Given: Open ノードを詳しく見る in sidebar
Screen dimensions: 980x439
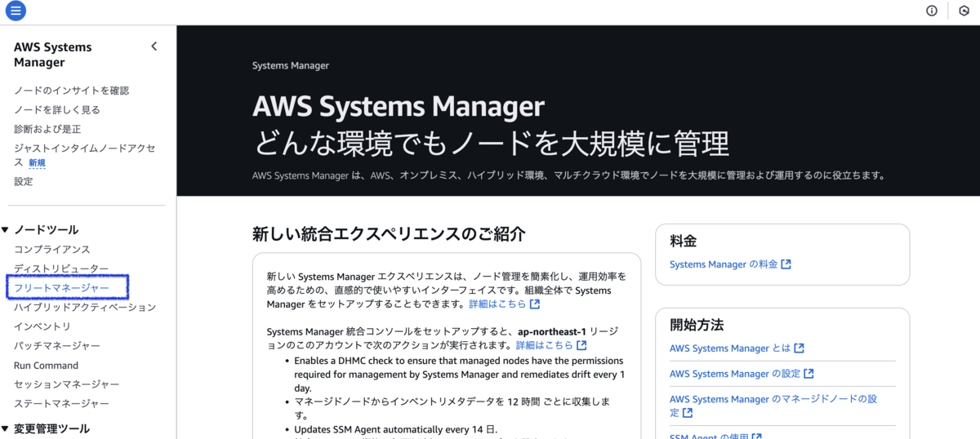Looking at the screenshot, I should [x=57, y=109].
